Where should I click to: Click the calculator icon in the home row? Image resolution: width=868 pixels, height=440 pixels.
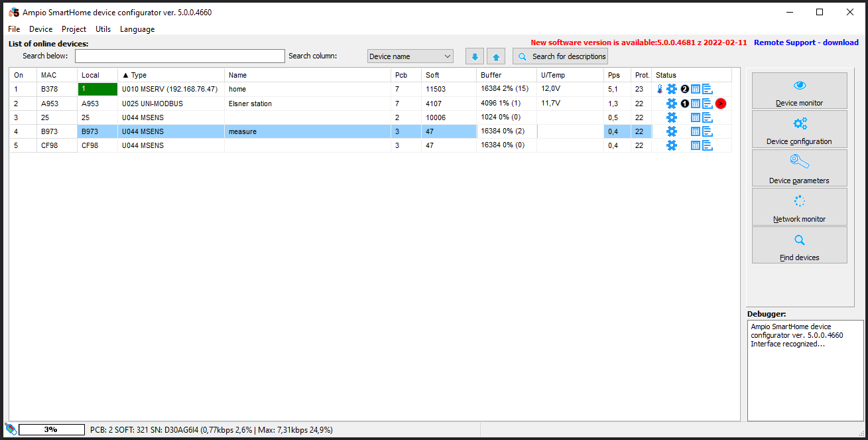(x=696, y=89)
